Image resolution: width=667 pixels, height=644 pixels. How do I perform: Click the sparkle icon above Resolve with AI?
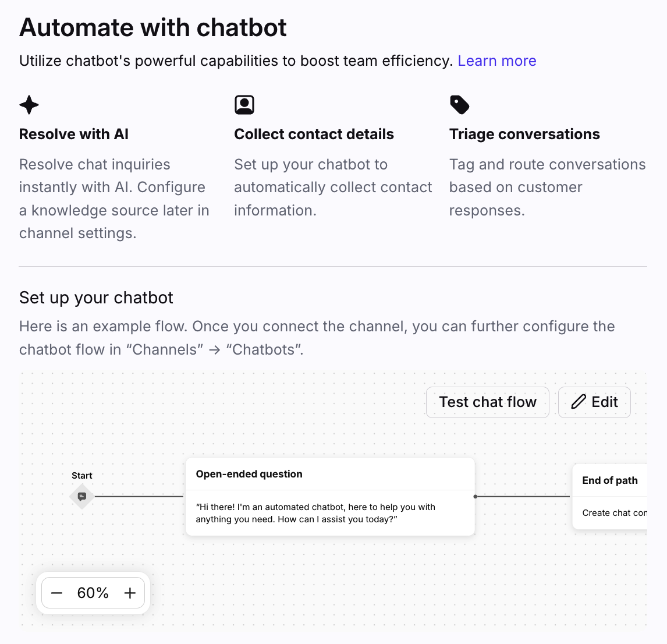[x=29, y=105]
